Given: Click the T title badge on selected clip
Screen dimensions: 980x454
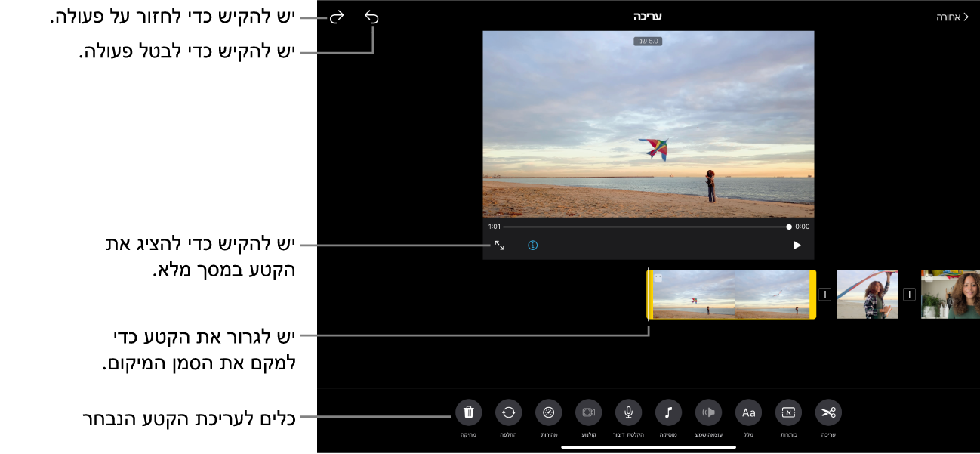Looking at the screenshot, I should 658,278.
